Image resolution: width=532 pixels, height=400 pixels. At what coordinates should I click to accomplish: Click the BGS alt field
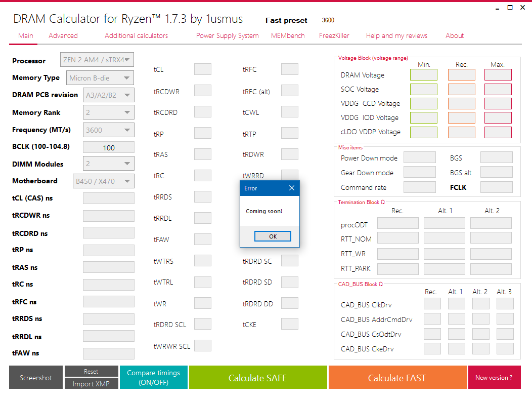click(x=497, y=172)
